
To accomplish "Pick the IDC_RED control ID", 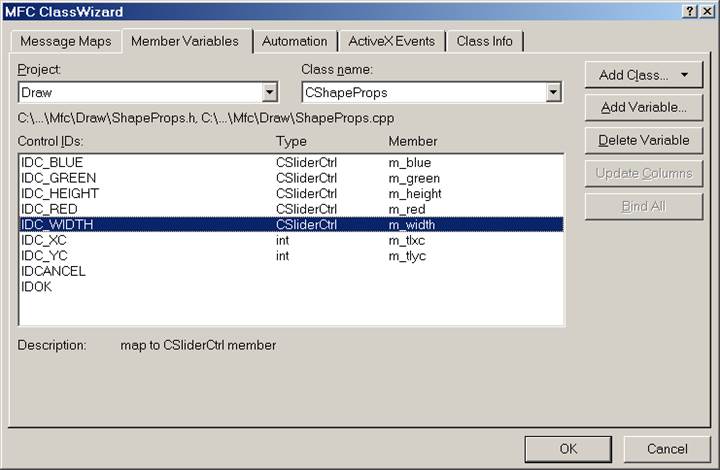I will pos(49,209).
